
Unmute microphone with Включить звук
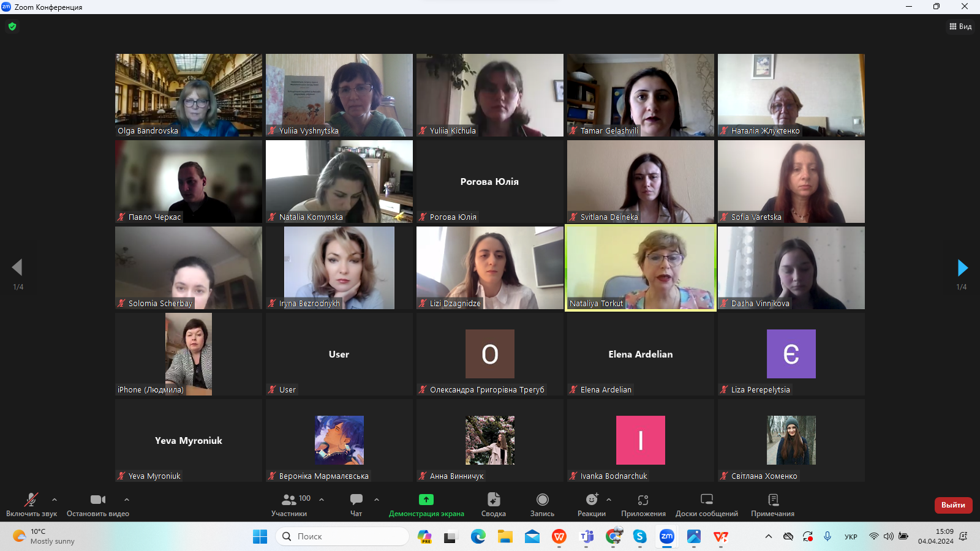(x=31, y=504)
